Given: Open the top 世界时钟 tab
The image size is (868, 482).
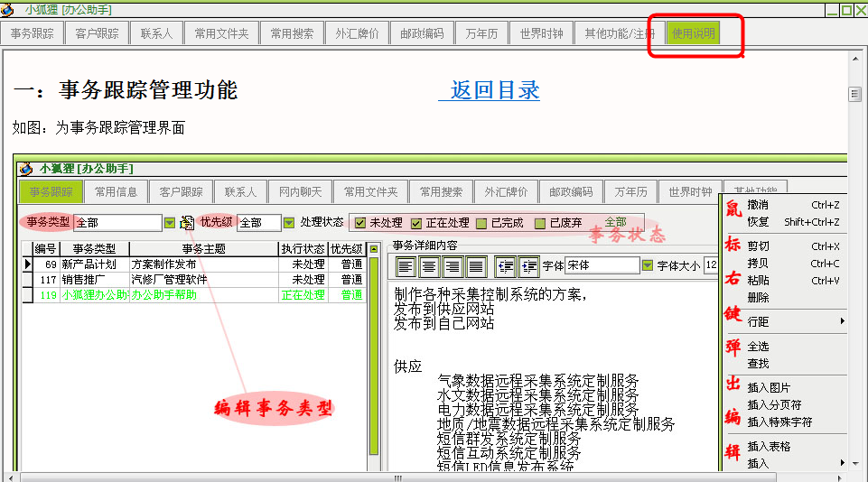Looking at the screenshot, I should click(541, 33).
